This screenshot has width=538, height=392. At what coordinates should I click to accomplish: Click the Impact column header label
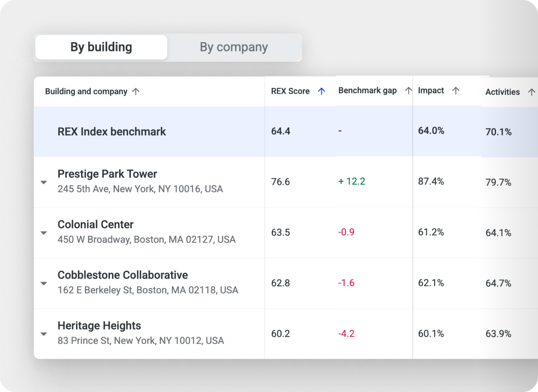click(431, 90)
